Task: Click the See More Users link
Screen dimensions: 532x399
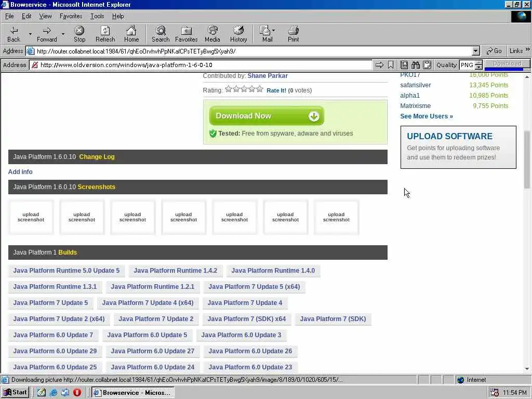Action: 427,116
